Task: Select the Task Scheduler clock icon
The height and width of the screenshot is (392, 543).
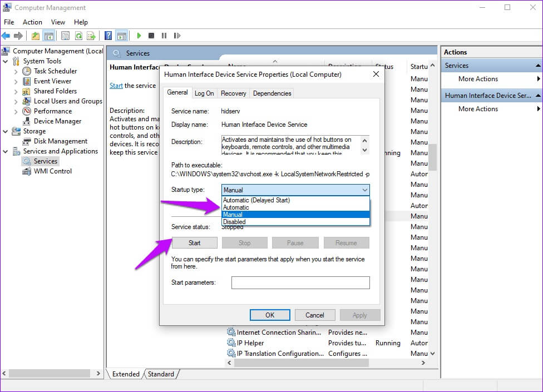Action: [x=27, y=71]
